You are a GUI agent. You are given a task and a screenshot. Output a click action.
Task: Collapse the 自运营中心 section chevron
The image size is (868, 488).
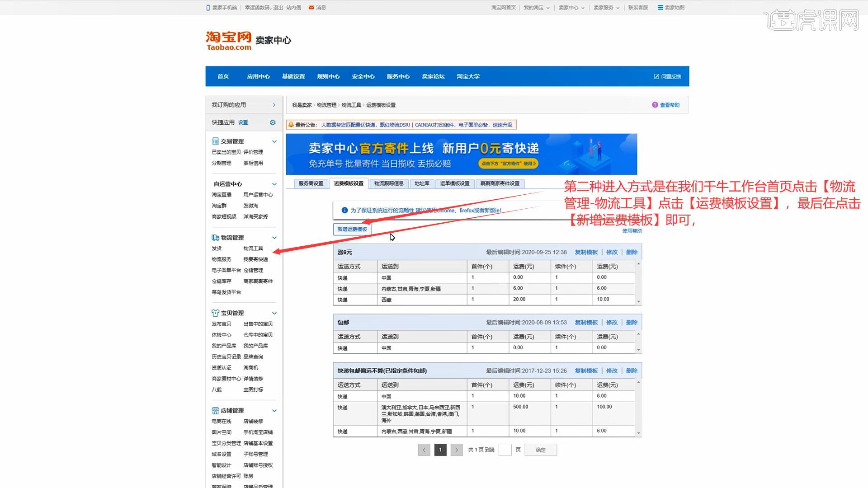click(x=274, y=184)
